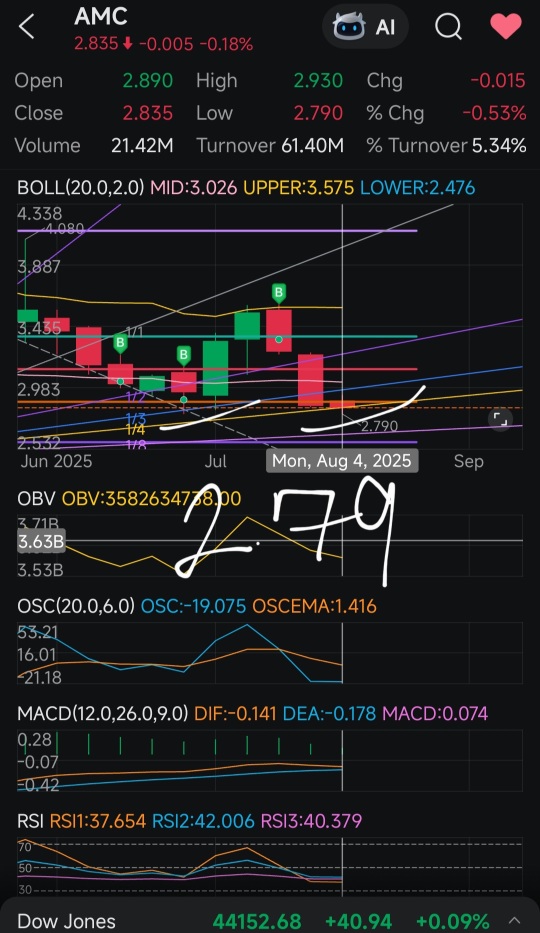The width and height of the screenshot is (540, 933).
Task: Toggle the pink heart favorite icon
Action: tap(506, 27)
